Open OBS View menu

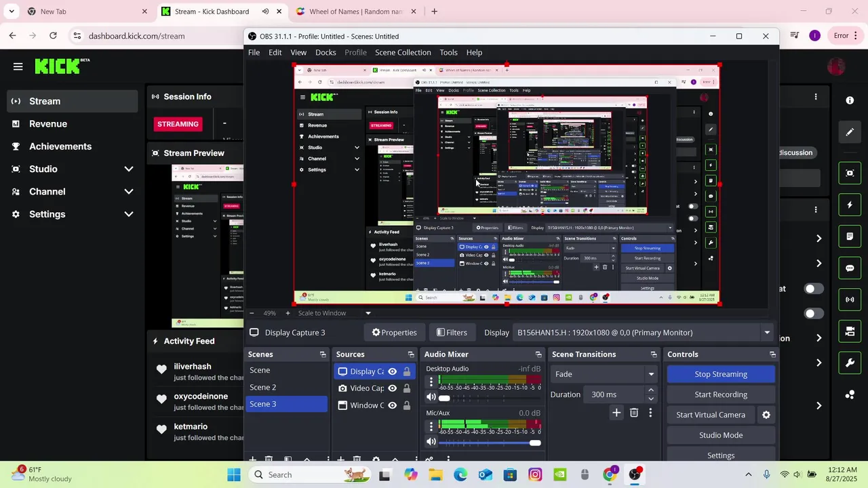click(x=298, y=52)
